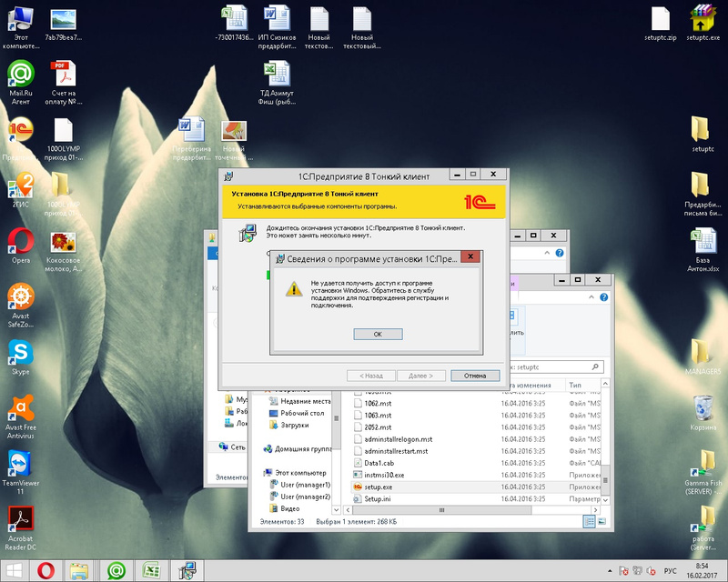Open the Windows Start button

[x=13, y=570]
